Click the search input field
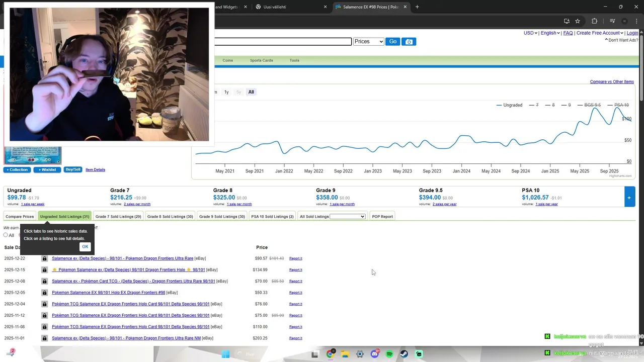 pos(283,42)
